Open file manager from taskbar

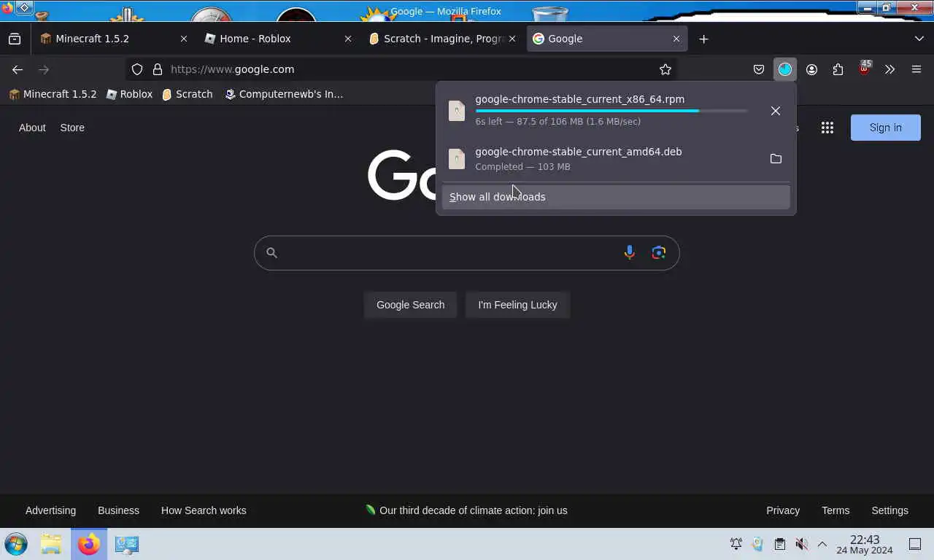pos(51,544)
